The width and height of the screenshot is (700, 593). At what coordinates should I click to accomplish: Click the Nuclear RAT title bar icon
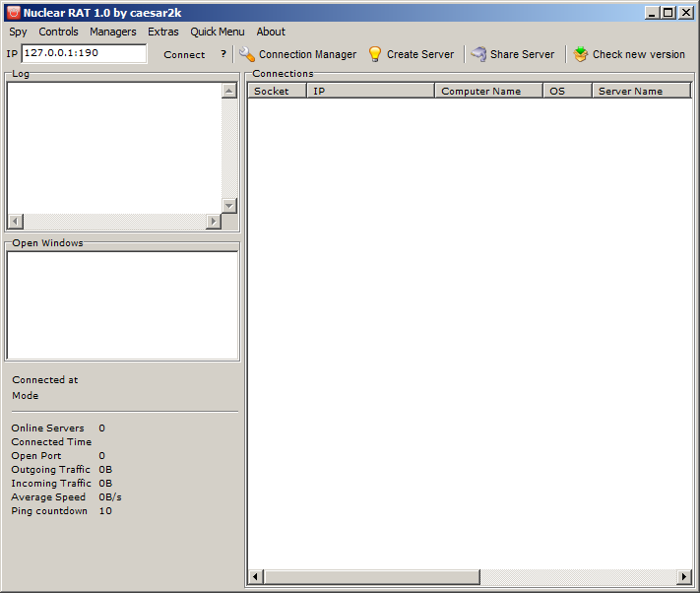coord(13,13)
